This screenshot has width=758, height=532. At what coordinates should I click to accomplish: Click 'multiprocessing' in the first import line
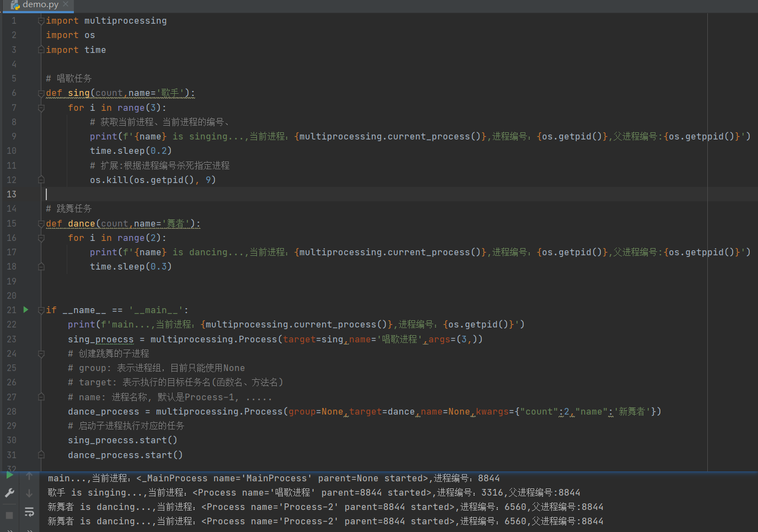tap(125, 20)
